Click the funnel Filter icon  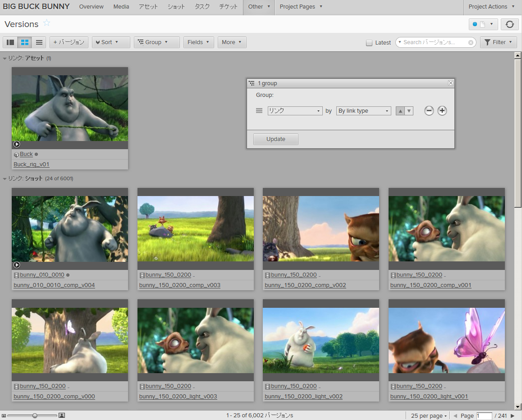point(487,42)
